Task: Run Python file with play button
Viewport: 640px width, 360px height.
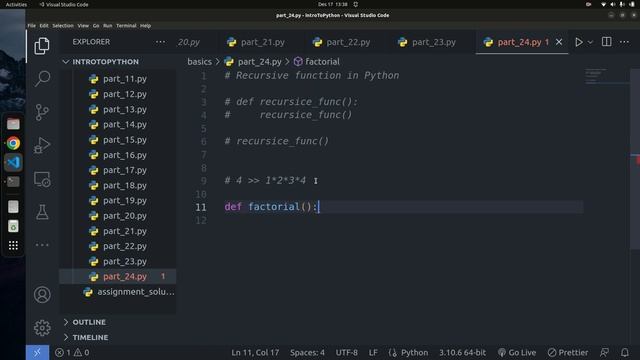Action: tap(579, 42)
